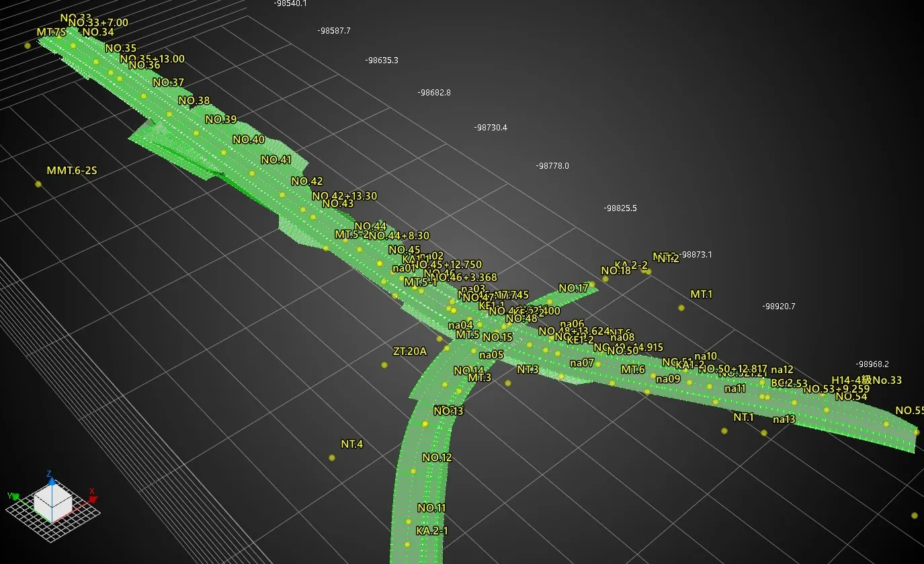
Task: Select the na11 point label
Action: click(x=735, y=389)
